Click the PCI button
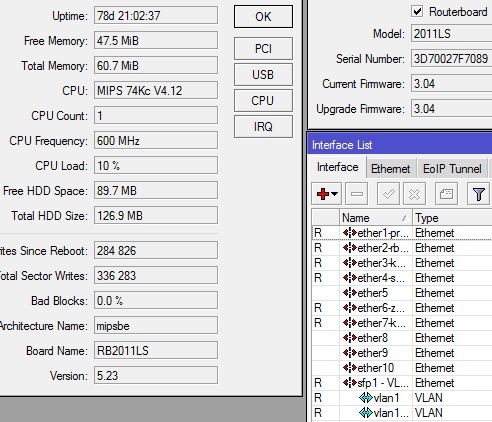492x422 pixels. [263, 49]
